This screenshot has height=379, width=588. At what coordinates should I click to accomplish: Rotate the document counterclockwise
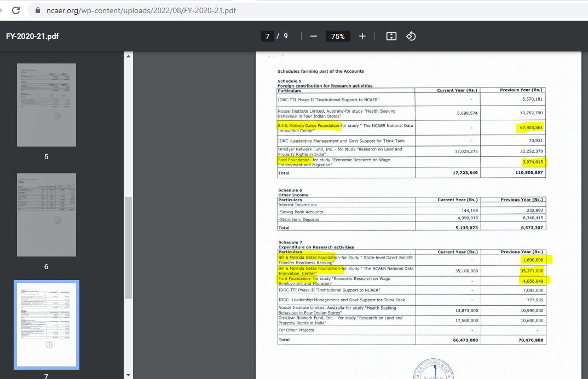click(411, 36)
